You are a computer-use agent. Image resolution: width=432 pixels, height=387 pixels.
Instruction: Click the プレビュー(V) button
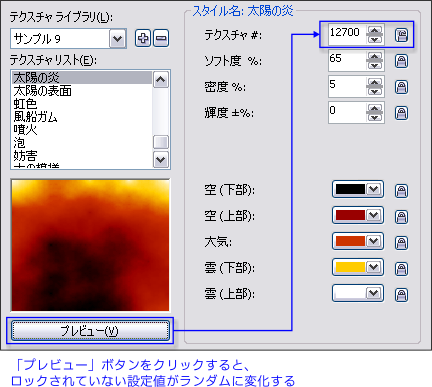click(x=90, y=331)
